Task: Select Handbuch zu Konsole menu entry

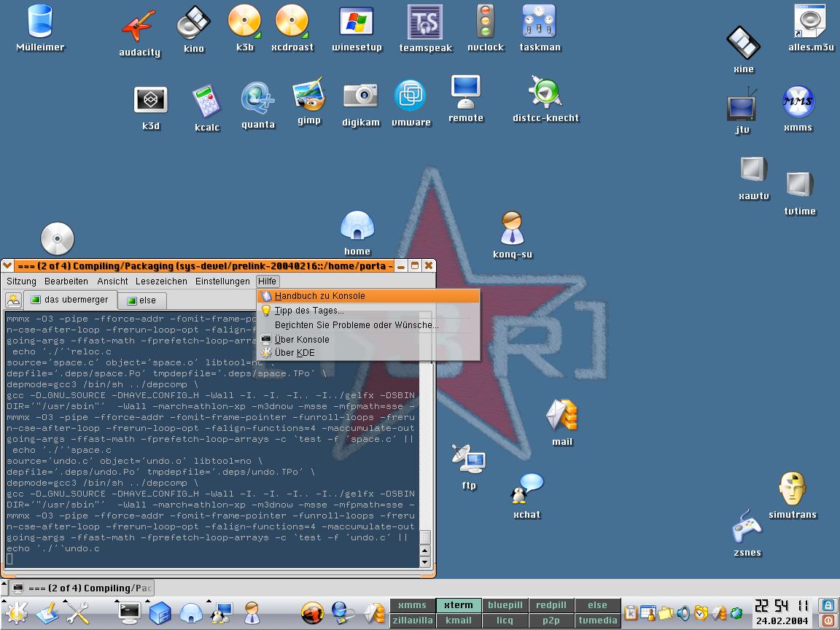Action: tap(319, 296)
